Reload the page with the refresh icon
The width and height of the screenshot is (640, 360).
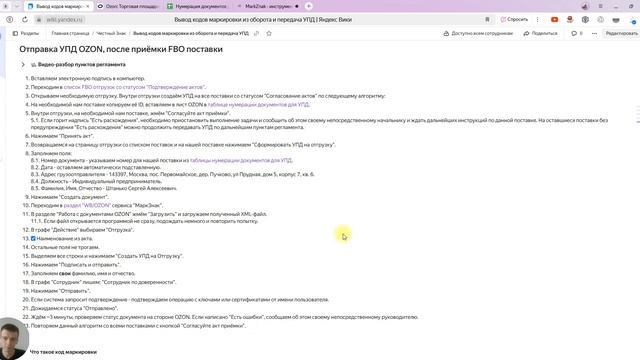coord(25,19)
